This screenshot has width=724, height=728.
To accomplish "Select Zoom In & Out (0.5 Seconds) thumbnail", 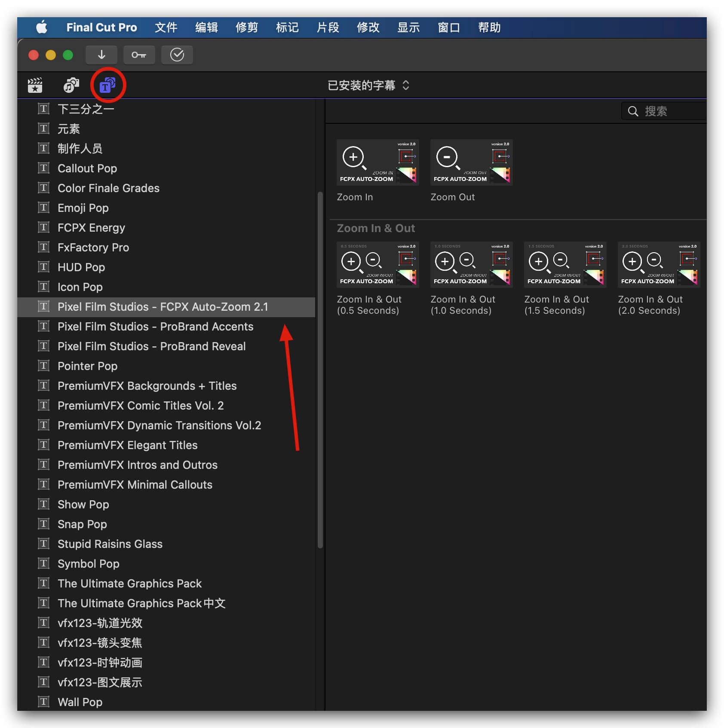I will coord(378,265).
